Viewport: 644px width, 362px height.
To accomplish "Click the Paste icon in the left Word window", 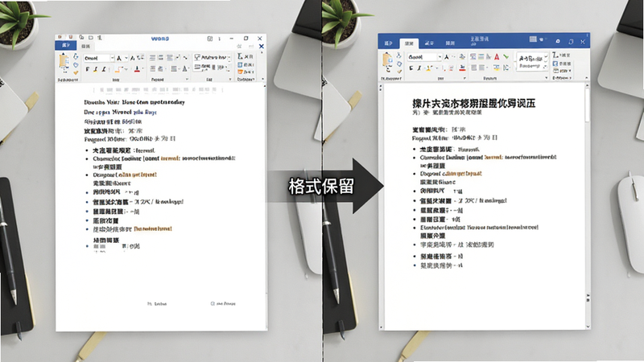I will [x=64, y=62].
